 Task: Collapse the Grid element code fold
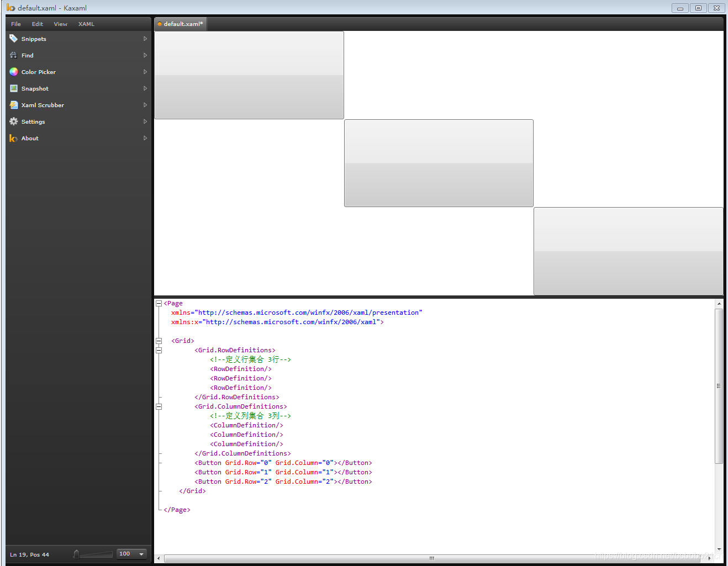point(159,341)
